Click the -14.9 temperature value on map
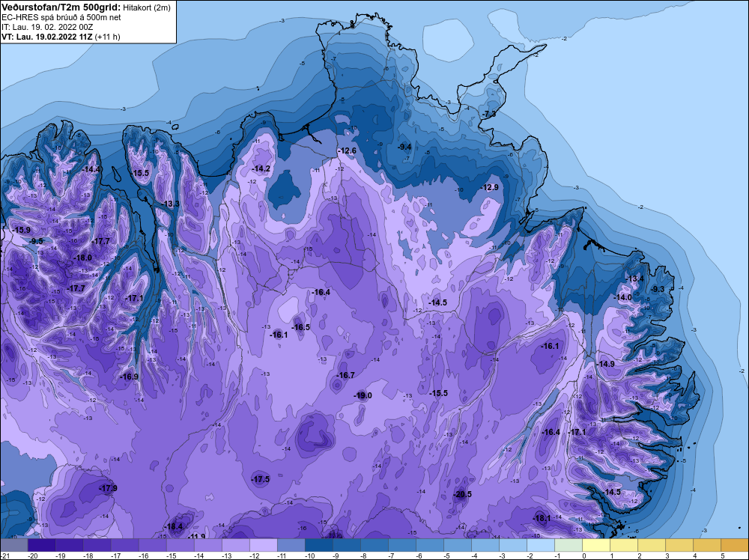The width and height of the screenshot is (749, 560). (x=605, y=364)
